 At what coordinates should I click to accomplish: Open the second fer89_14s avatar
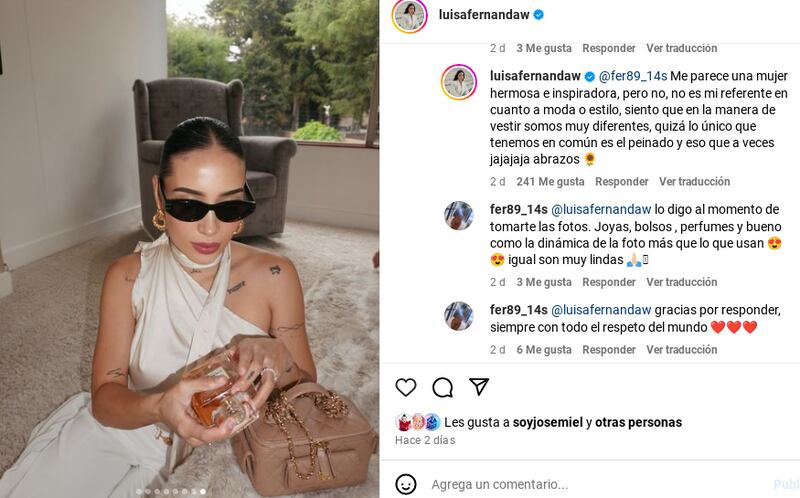click(x=459, y=316)
